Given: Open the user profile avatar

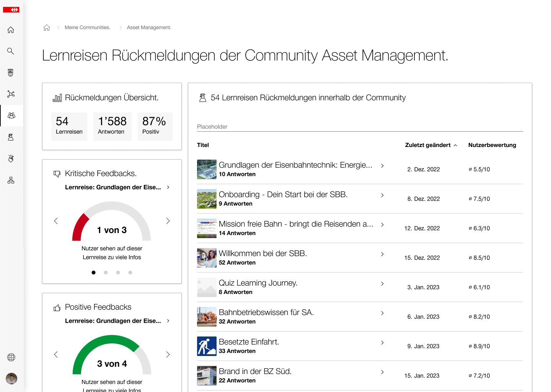Looking at the screenshot, I should click(11, 379).
